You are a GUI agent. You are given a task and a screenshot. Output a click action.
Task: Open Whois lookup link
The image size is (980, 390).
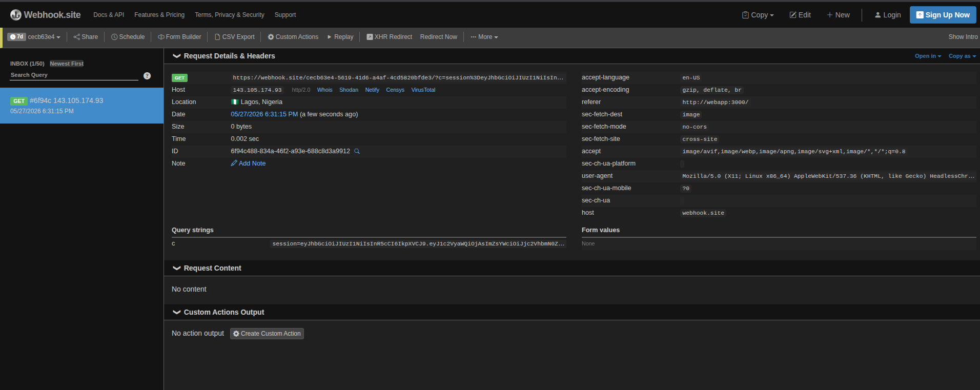[324, 90]
